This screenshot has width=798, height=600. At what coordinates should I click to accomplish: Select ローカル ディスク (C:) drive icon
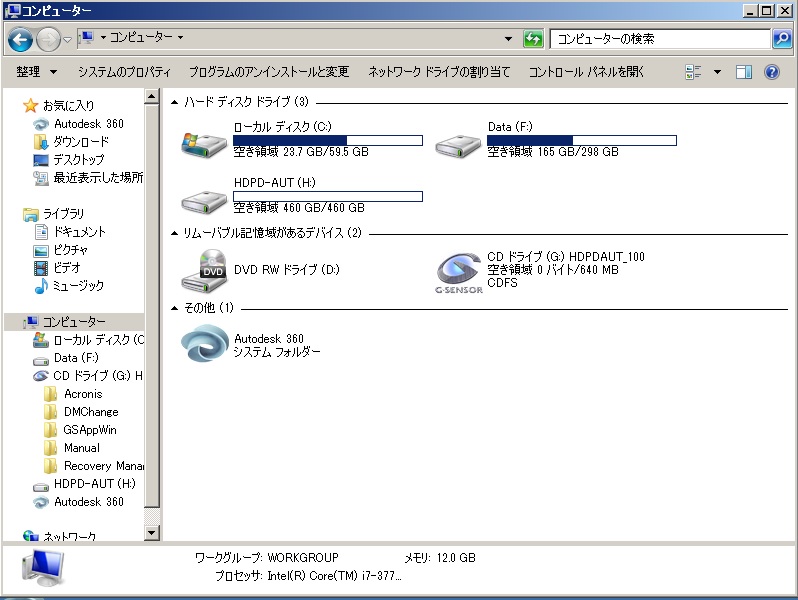(204, 145)
